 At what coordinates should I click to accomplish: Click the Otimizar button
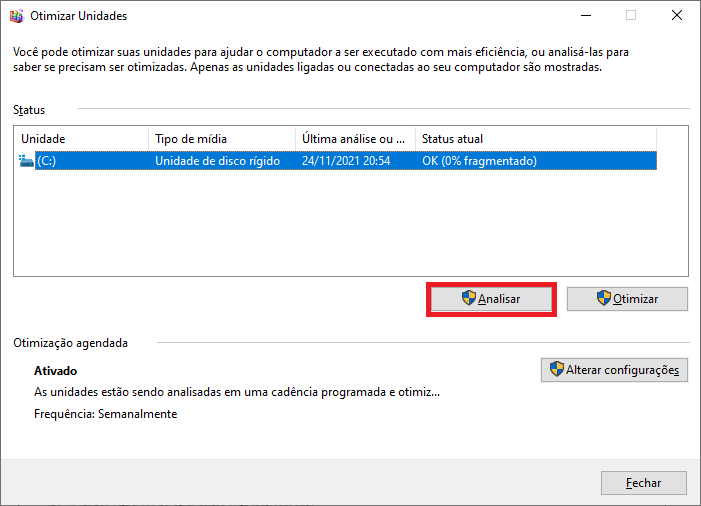click(x=627, y=299)
